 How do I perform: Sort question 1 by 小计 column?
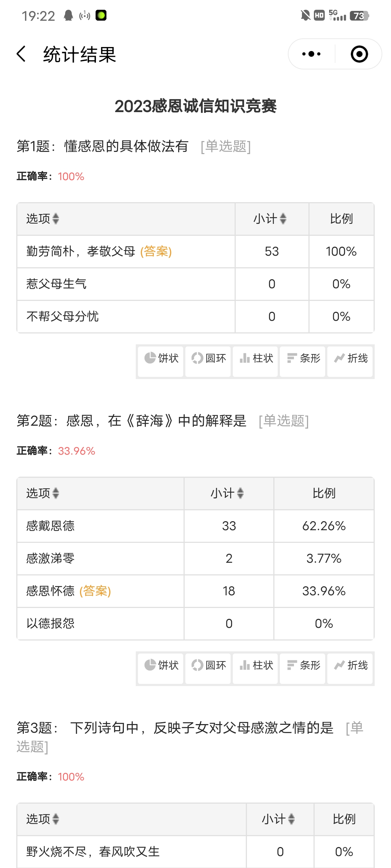tap(283, 218)
